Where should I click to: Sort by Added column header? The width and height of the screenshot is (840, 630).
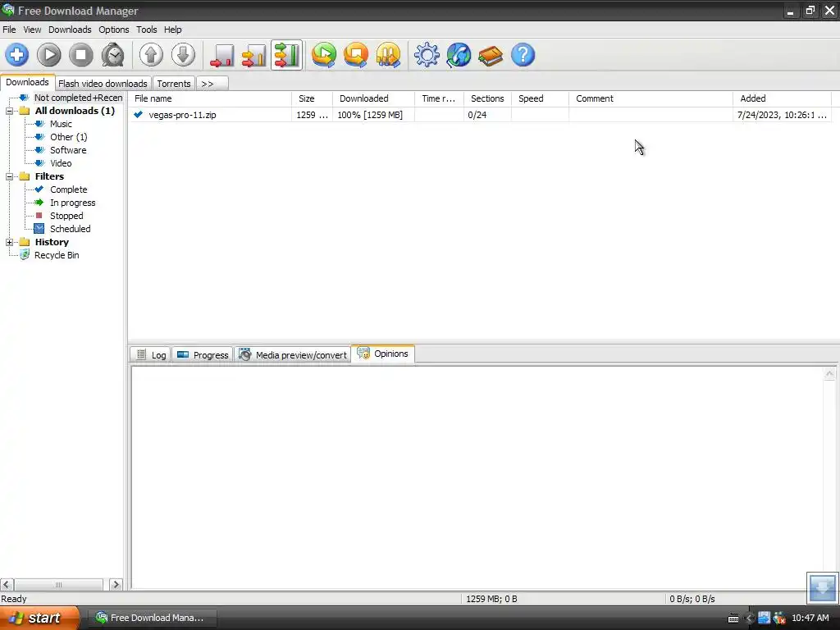coord(782,98)
